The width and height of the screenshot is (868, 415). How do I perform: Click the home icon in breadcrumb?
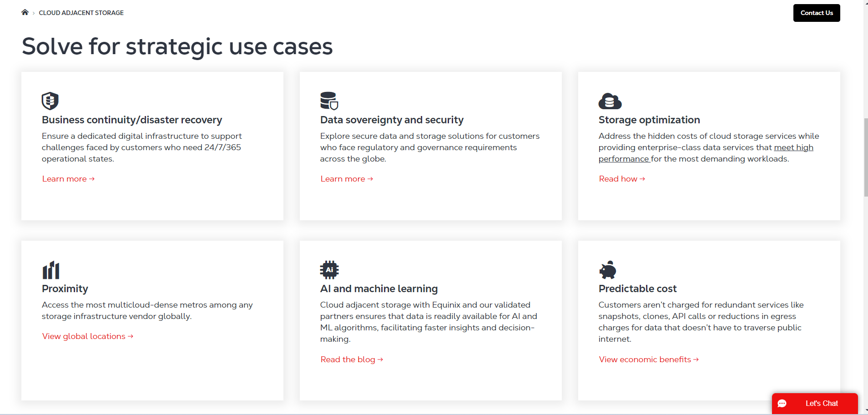point(25,12)
